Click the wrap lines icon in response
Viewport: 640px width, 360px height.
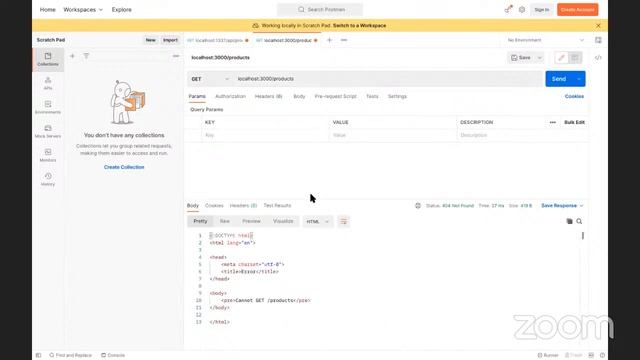coord(344,221)
